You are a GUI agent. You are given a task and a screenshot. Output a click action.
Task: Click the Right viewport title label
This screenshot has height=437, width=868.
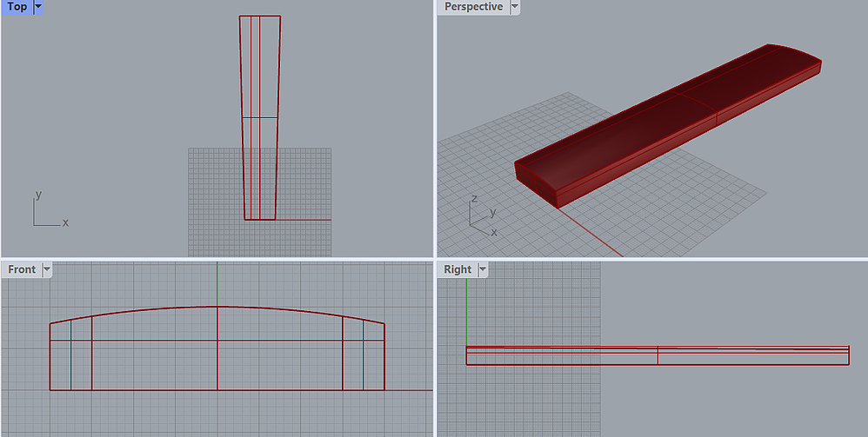pos(457,269)
